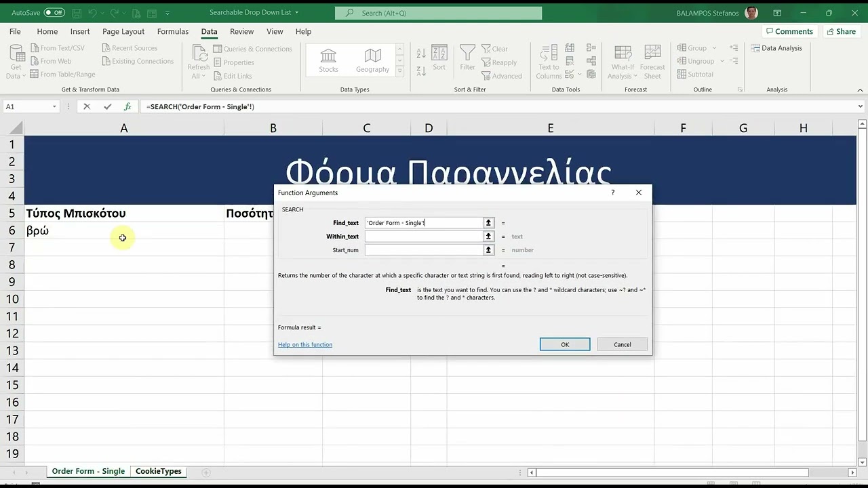Select the Stocks data type
Viewport: 868px width, 488px height.
(328, 60)
